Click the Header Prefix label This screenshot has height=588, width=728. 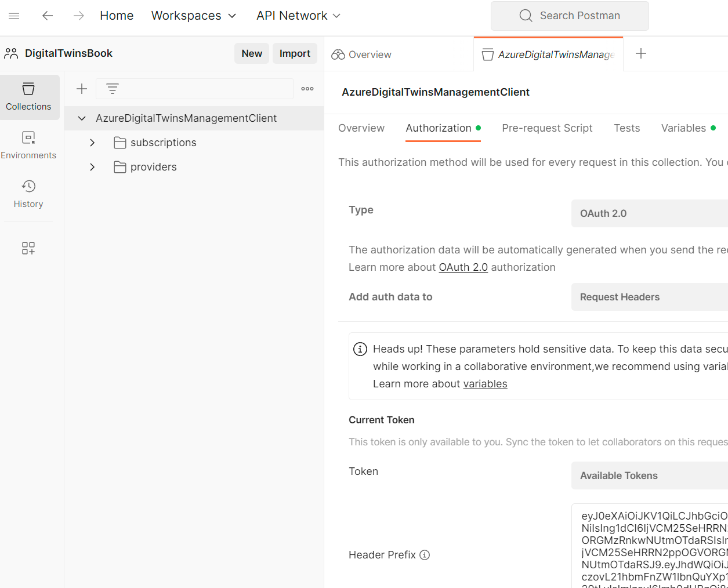(x=382, y=555)
